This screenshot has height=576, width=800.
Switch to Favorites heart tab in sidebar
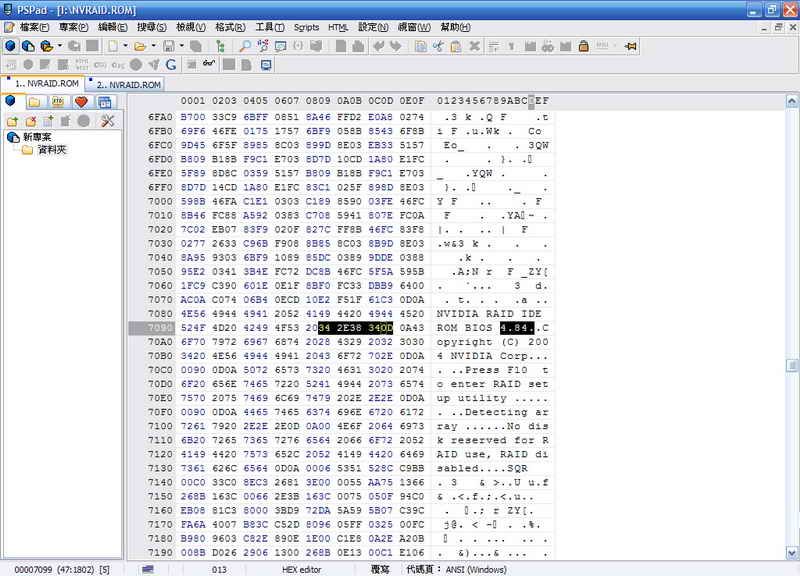click(81, 102)
